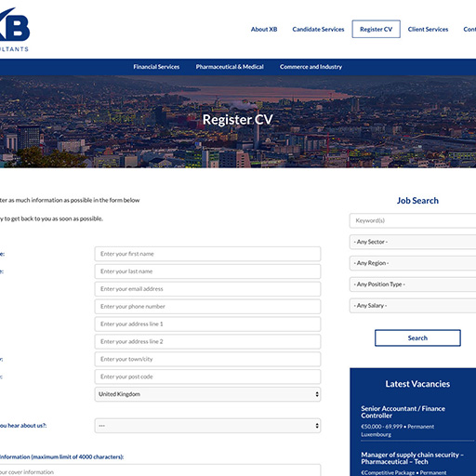
Task: Click the phone number field
Action: pyautogui.click(x=207, y=307)
